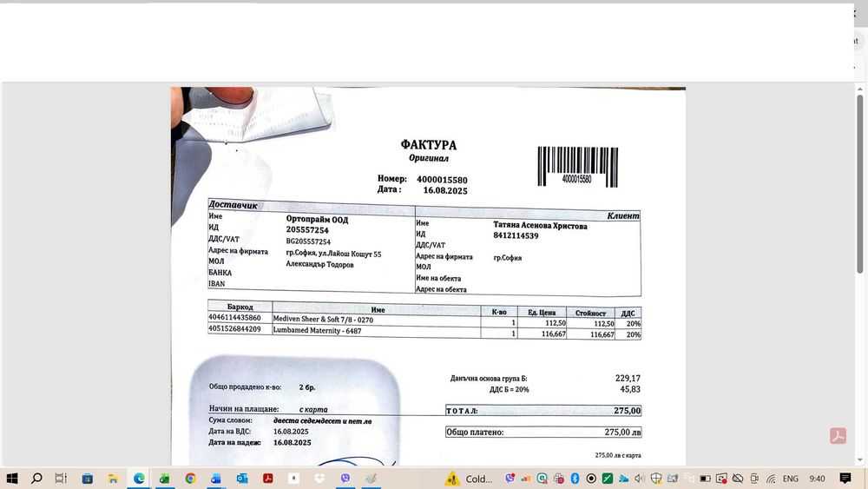Click the green square tray icon
868x489 pixels.
pyautogui.click(x=608, y=479)
